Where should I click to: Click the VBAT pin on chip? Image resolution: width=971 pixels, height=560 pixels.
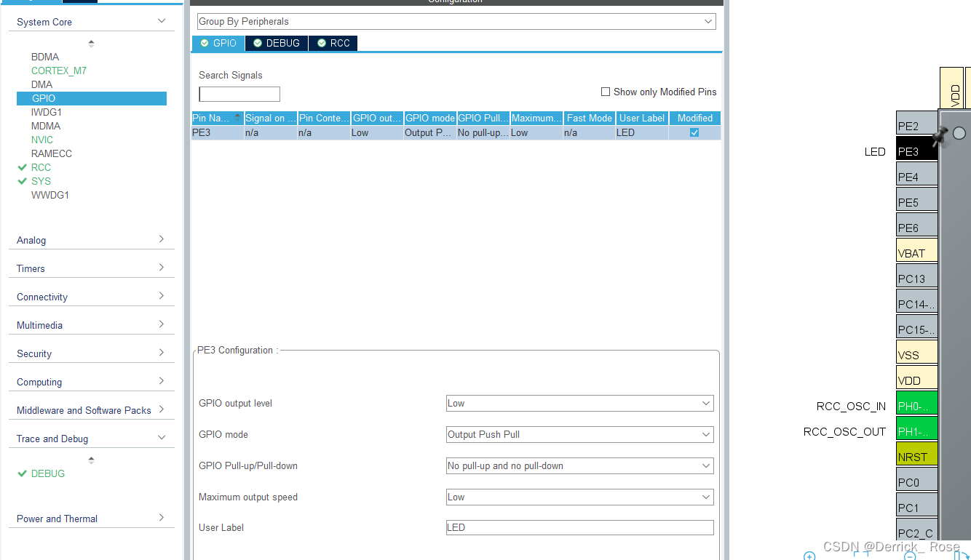point(916,251)
